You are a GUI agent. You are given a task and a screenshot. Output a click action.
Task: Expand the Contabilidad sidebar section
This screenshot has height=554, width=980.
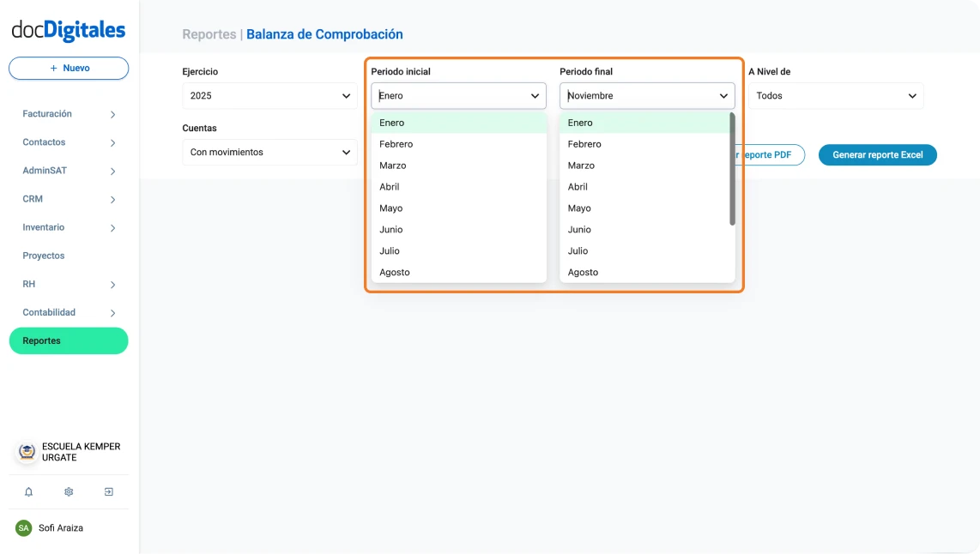coord(68,312)
